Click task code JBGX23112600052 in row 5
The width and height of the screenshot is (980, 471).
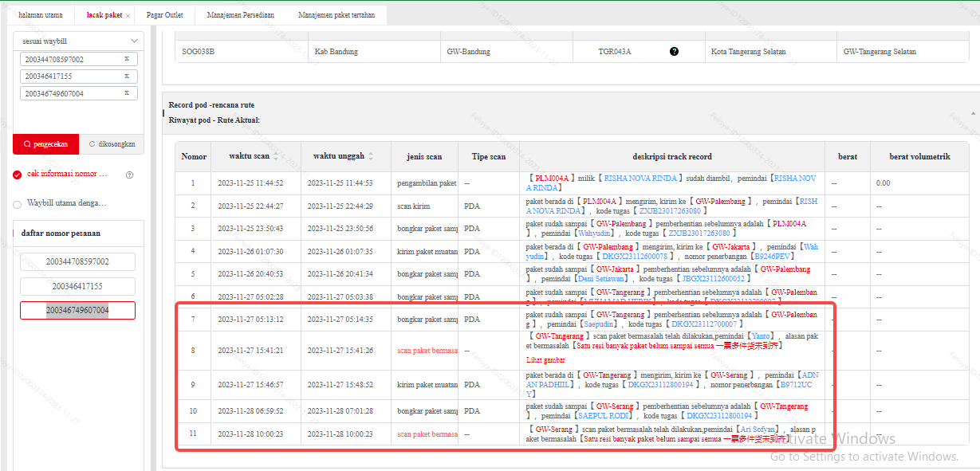click(712, 279)
